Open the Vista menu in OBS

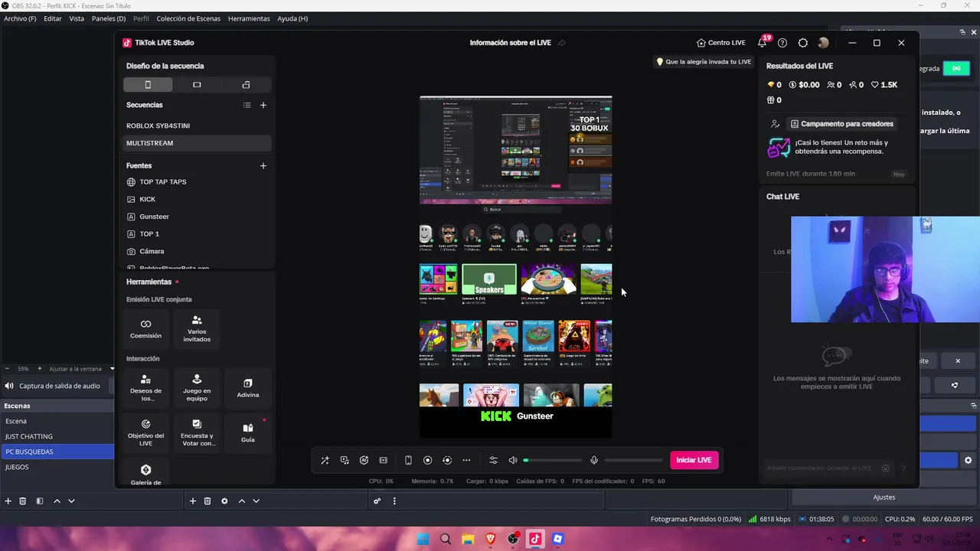point(77,18)
